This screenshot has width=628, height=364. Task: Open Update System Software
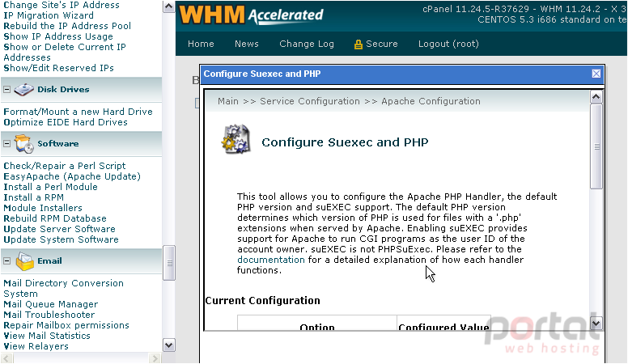pyautogui.click(x=61, y=239)
